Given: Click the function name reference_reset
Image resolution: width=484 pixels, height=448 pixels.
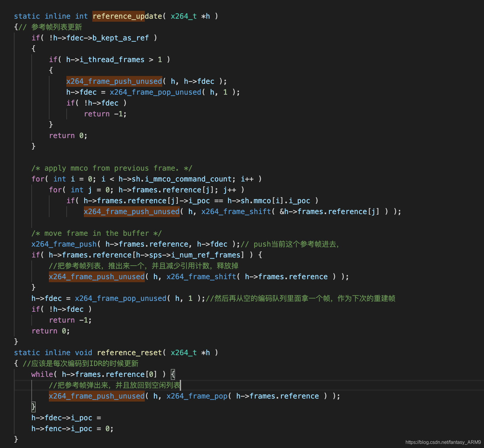Looking at the screenshot, I should (129, 353).
